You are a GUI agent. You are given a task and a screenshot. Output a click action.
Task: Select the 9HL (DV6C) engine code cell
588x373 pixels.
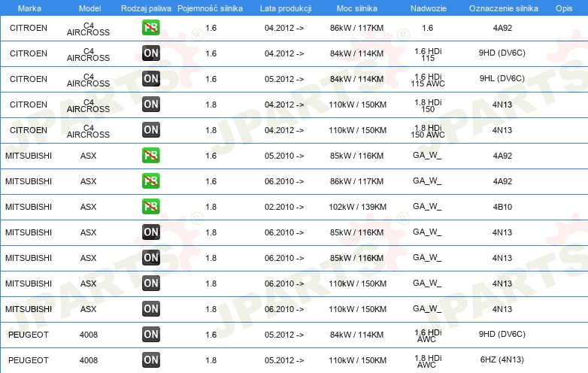(502, 79)
